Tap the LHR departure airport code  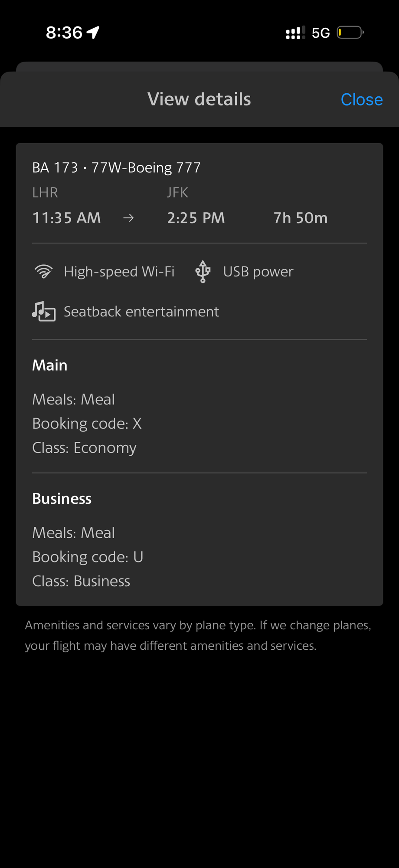[45, 192]
